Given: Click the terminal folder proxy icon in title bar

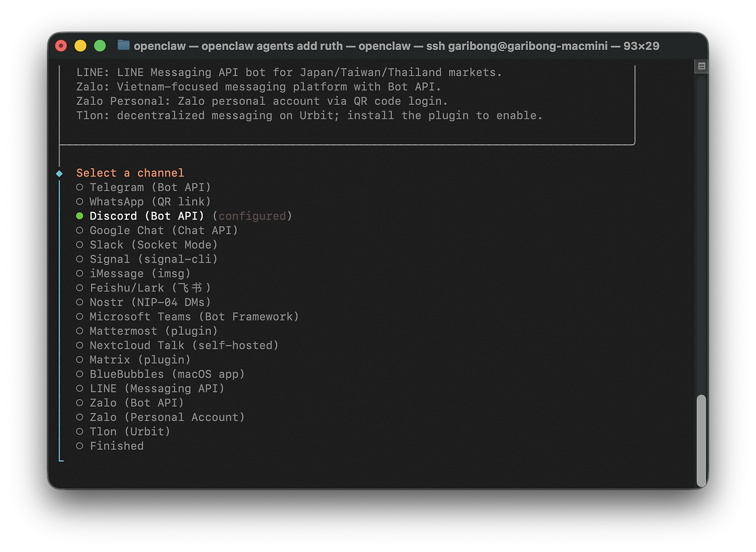Looking at the screenshot, I should click(123, 45).
